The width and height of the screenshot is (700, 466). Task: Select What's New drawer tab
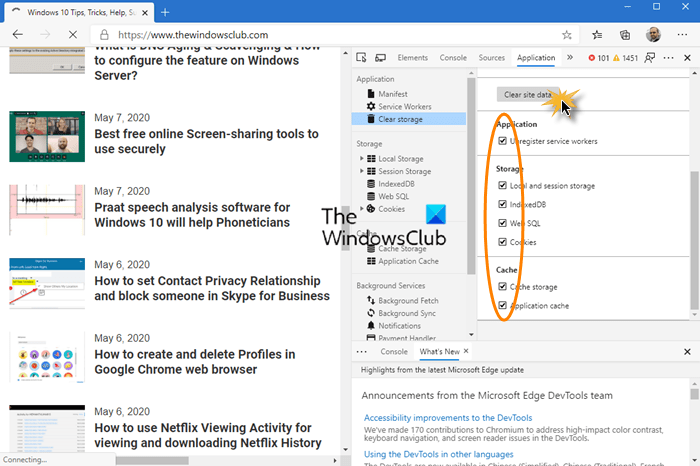pyautogui.click(x=439, y=352)
